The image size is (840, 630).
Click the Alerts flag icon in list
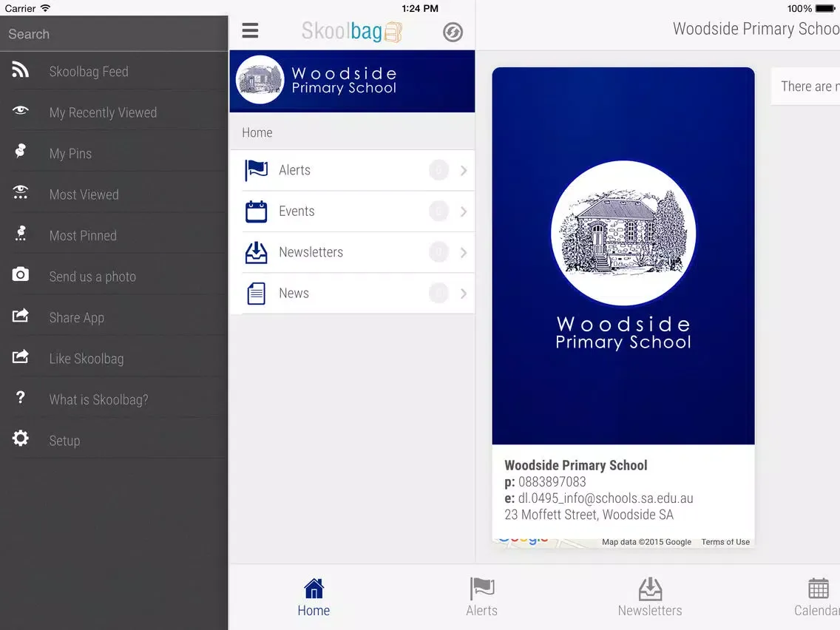[x=256, y=170]
